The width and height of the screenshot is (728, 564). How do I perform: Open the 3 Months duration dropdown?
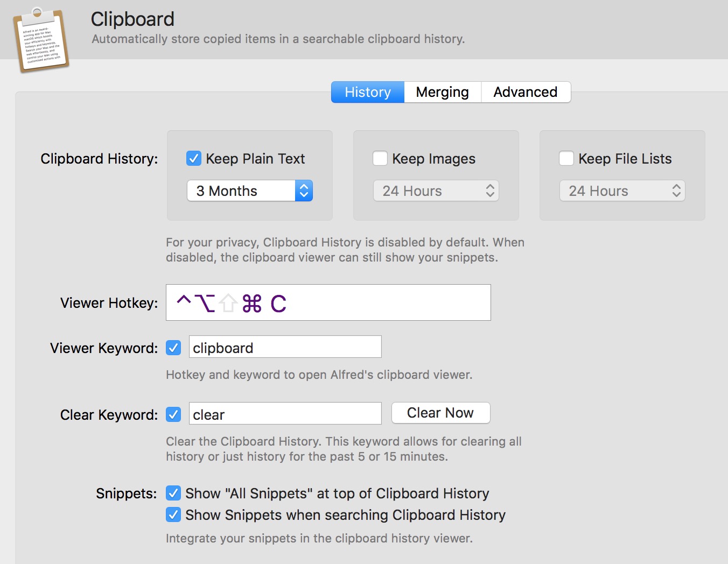pyautogui.click(x=250, y=191)
